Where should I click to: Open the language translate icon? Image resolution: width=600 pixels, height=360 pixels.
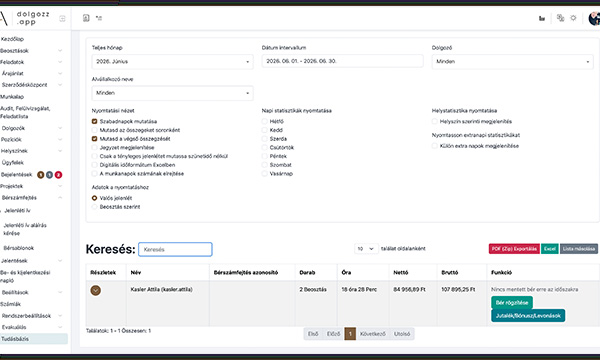560,18
